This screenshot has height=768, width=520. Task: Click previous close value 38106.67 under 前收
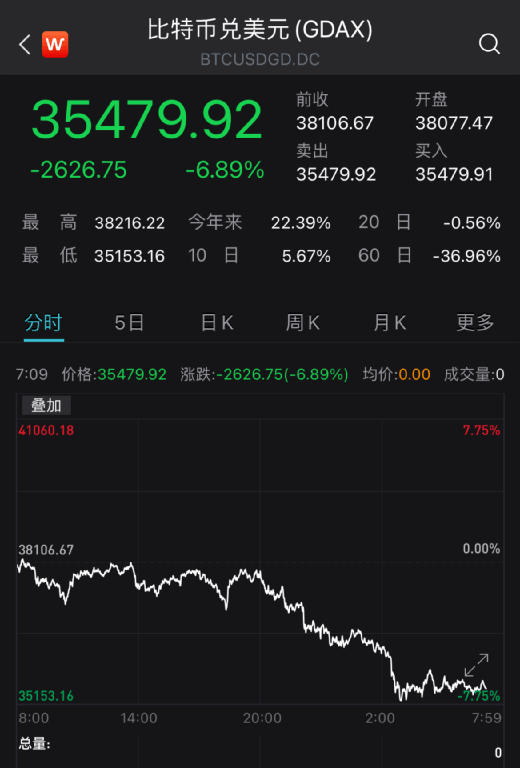point(335,123)
